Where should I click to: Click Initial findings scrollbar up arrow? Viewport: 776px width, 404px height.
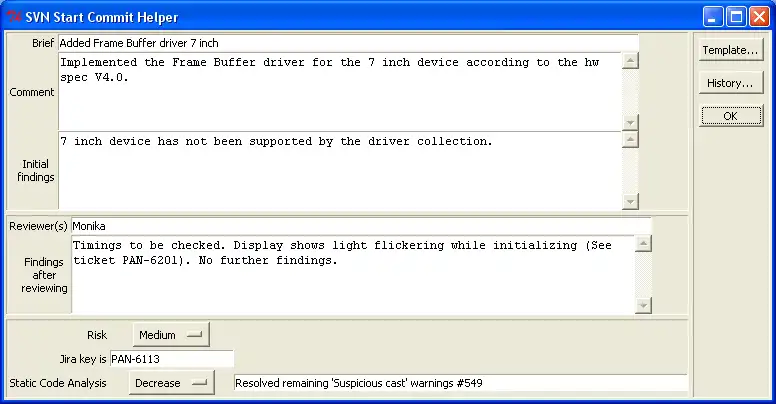(630, 140)
